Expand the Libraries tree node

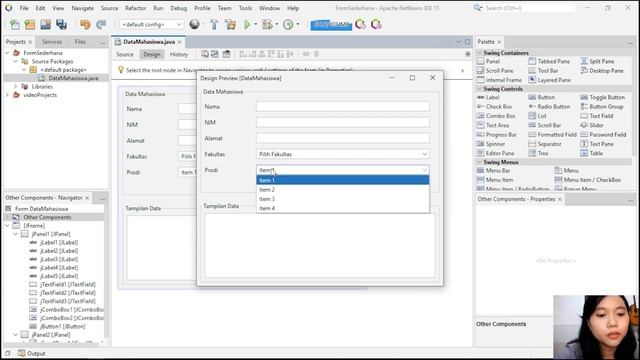click(x=16, y=87)
